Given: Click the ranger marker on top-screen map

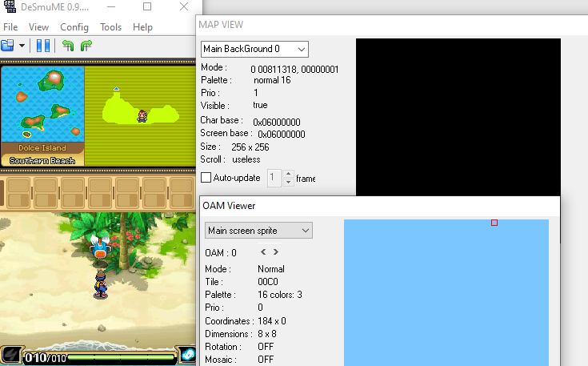Looking at the screenshot, I should click(x=142, y=116).
